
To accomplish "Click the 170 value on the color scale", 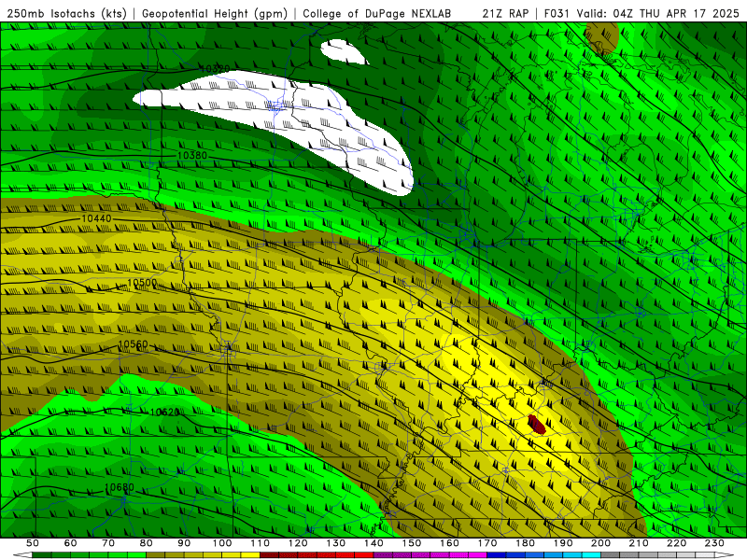I will [487, 543].
